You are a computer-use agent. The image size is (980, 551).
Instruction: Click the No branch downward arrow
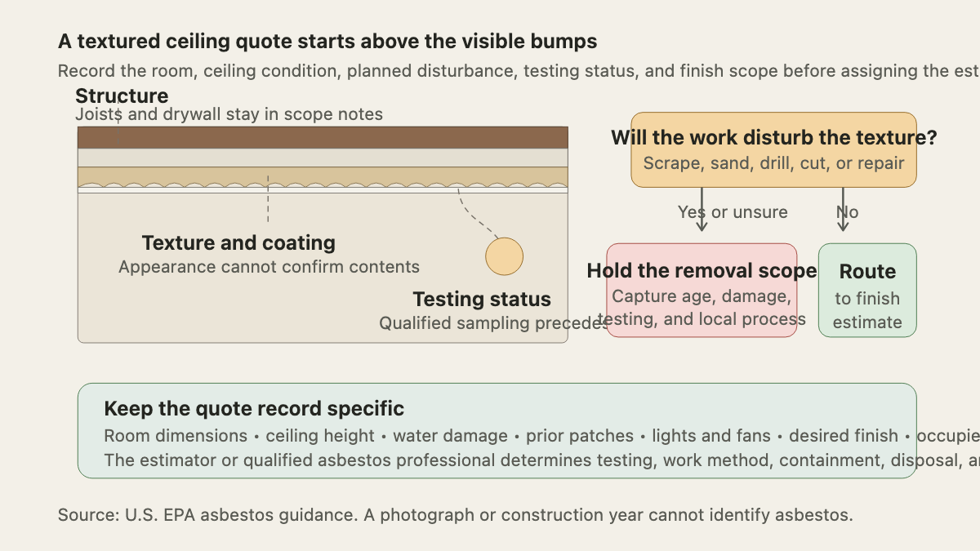[844, 210]
